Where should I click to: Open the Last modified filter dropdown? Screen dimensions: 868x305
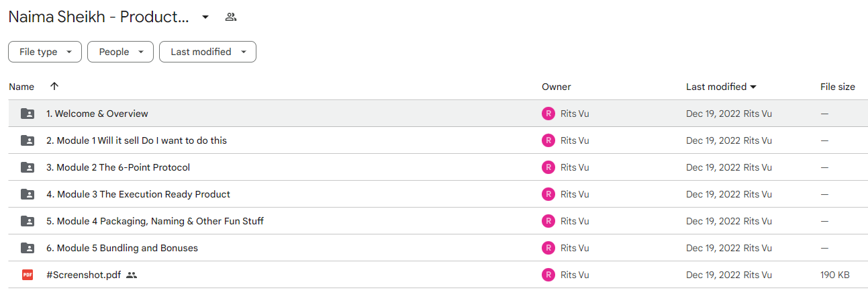point(207,52)
